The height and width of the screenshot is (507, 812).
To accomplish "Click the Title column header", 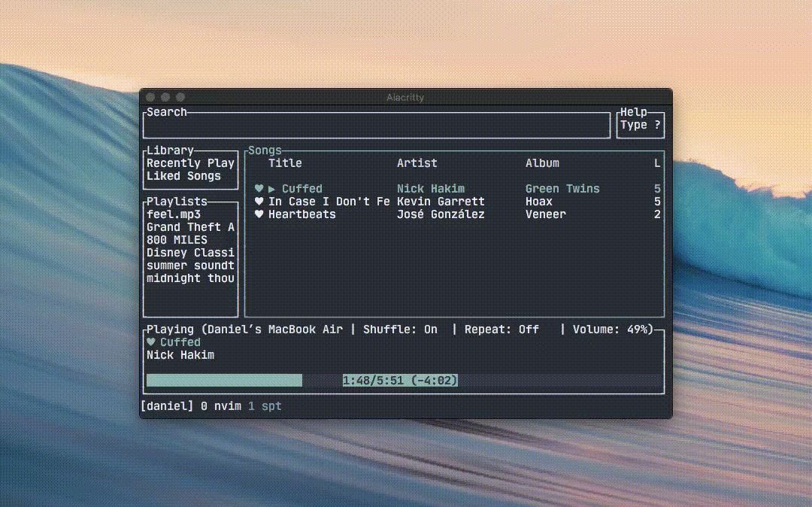I will pos(285,163).
